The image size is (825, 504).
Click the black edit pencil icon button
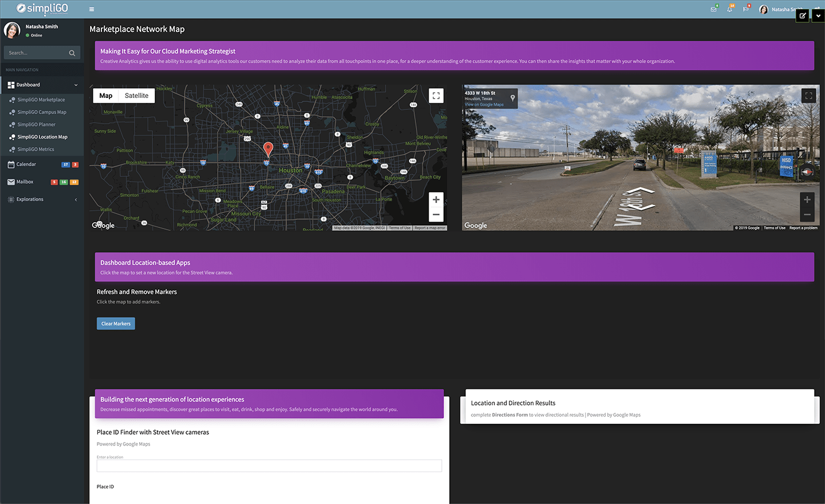click(803, 16)
